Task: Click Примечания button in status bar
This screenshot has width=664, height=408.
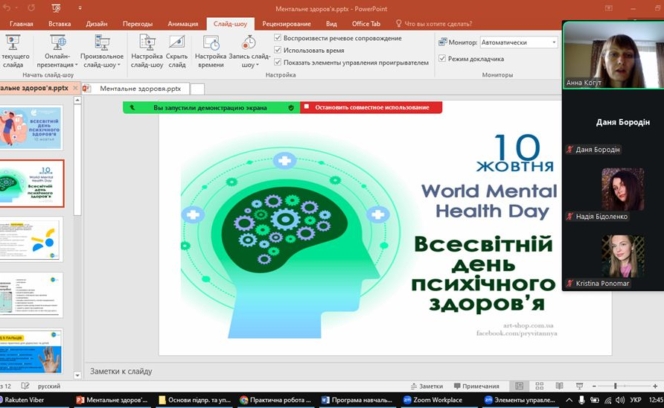Action: (x=474, y=386)
